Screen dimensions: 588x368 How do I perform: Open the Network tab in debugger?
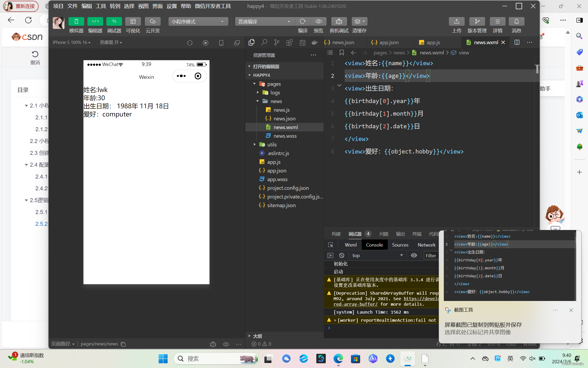426,245
